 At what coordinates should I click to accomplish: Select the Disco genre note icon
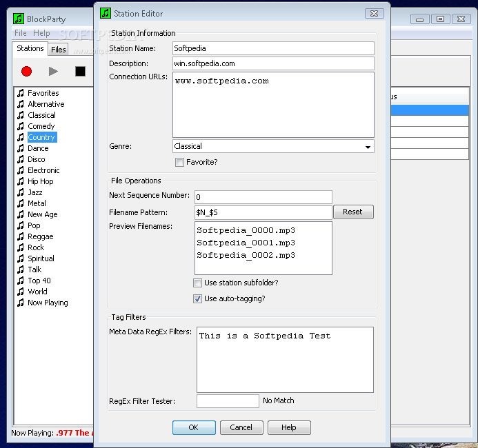pos(21,159)
